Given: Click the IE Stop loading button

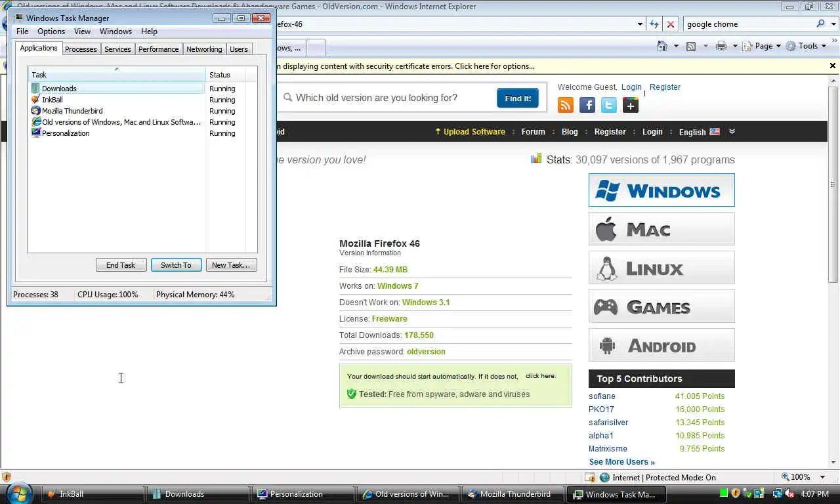Looking at the screenshot, I should pyautogui.click(x=670, y=24).
